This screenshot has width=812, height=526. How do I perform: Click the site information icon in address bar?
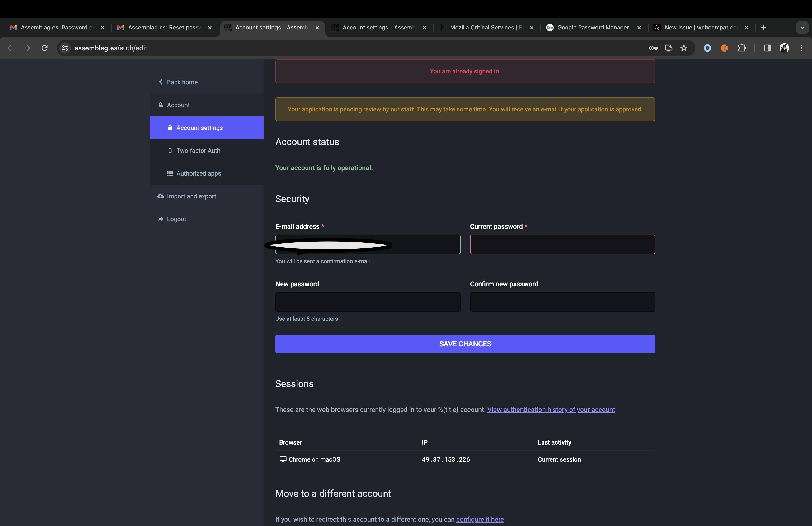65,48
